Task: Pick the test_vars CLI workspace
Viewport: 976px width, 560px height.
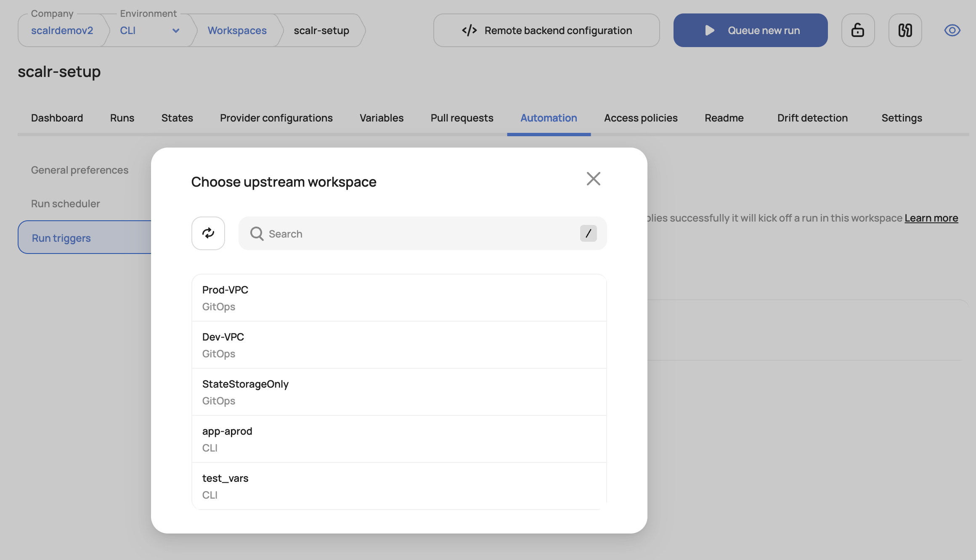Action: (398, 486)
